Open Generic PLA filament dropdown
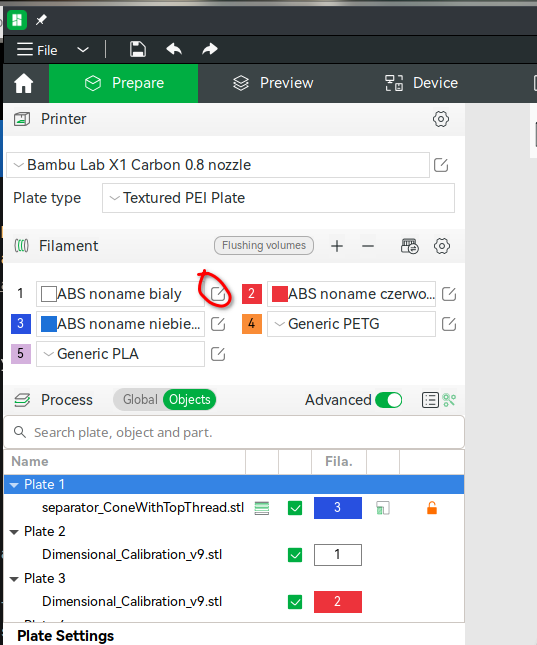537x645 pixels. click(x=120, y=354)
